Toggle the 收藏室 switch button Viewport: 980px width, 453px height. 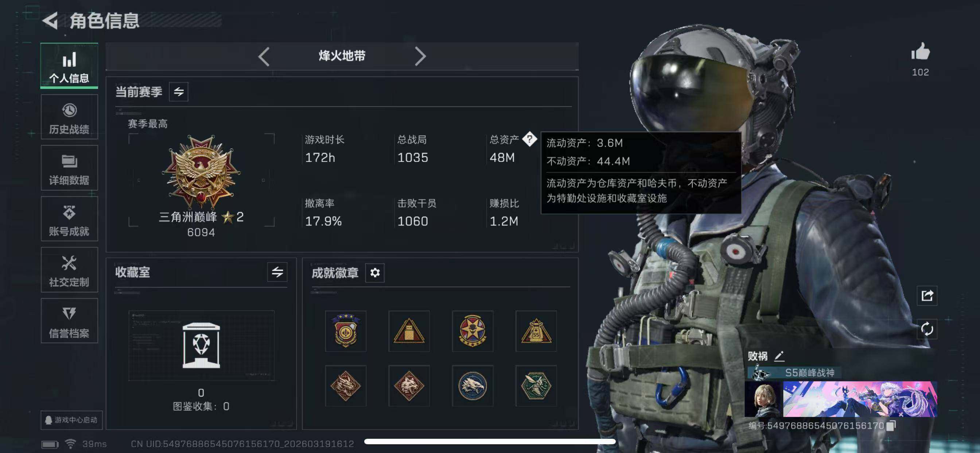pyautogui.click(x=277, y=272)
